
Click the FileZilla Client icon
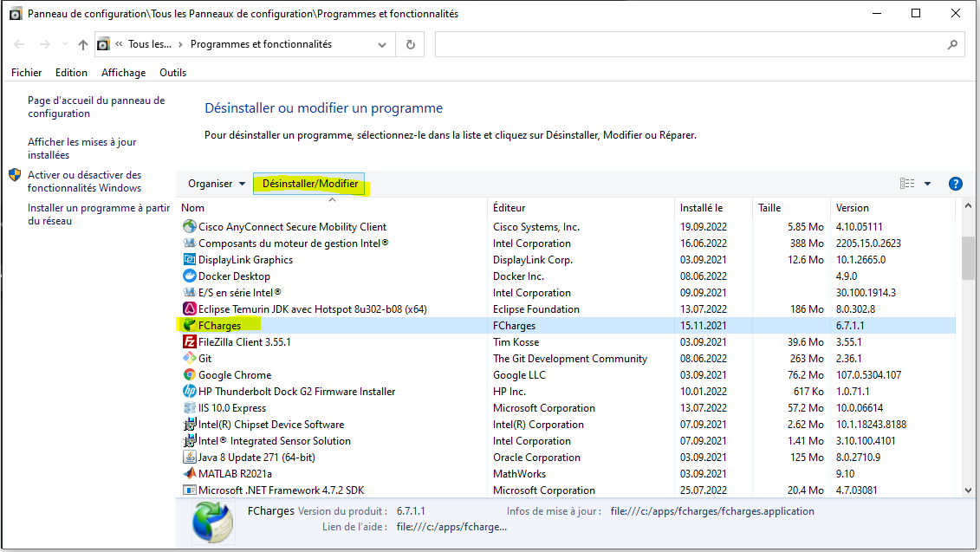[190, 342]
